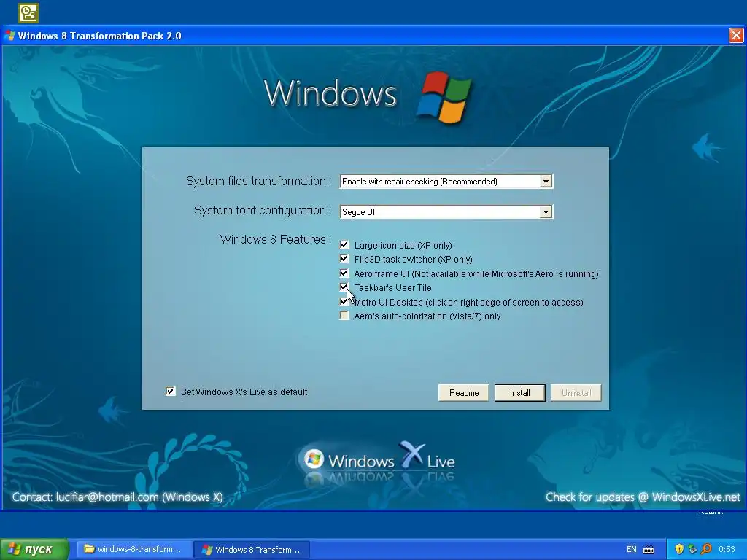Click the network/safely remove tray icon
The image size is (747, 560).
(x=693, y=549)
